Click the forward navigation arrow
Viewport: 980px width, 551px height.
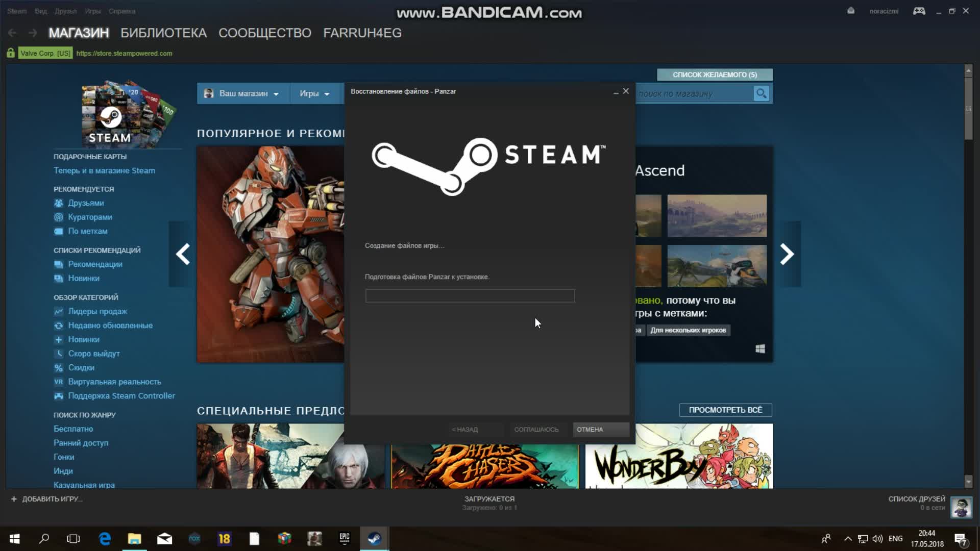(32, 33)
